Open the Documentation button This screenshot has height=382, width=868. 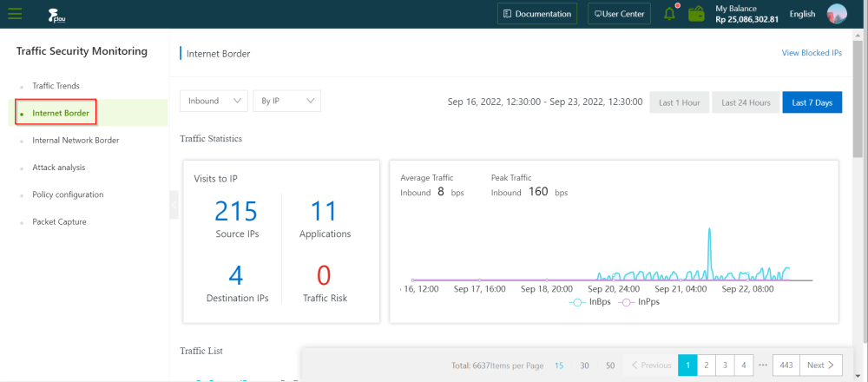point(537,14)
